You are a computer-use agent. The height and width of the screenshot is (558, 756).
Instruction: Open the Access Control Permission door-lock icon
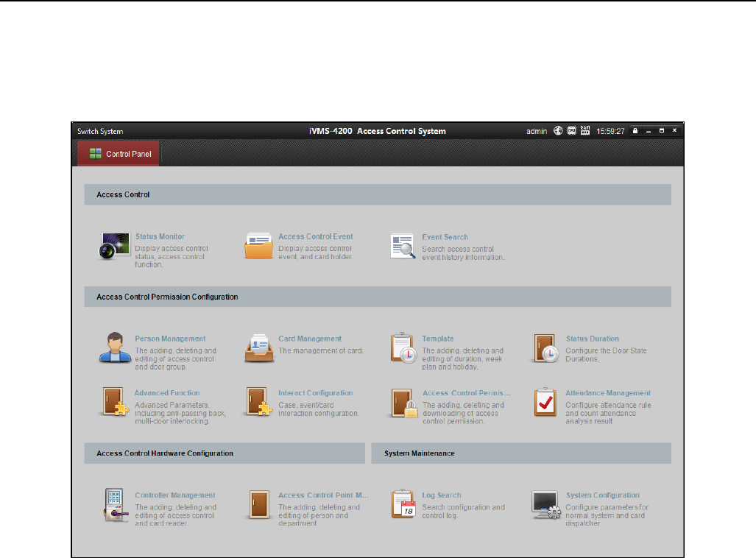[x=405, y=403]
